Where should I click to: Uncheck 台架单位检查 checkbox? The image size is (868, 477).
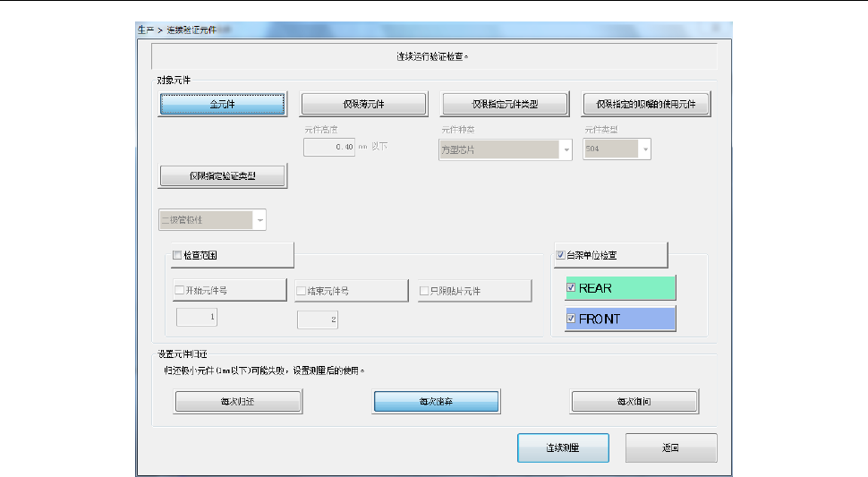561,255
